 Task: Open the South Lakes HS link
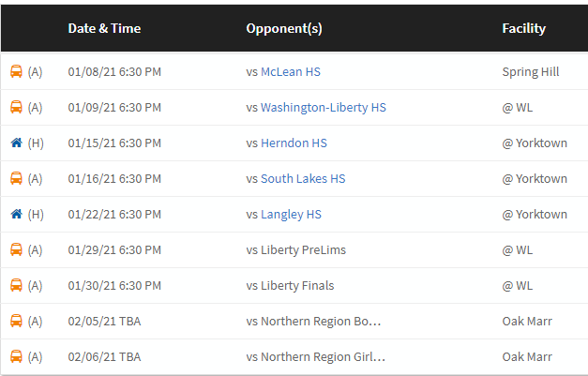pyautogui.click(x=303, y=178)
